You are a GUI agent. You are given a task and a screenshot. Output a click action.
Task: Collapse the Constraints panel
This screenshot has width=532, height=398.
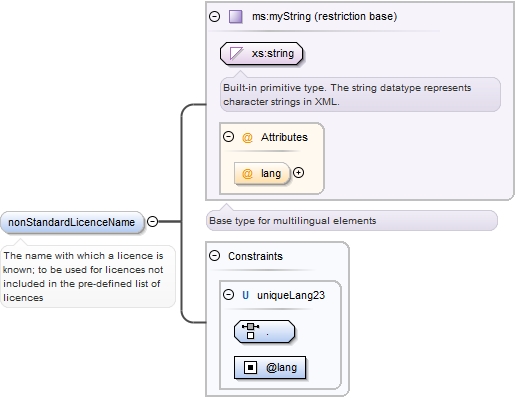coord(214,255)
